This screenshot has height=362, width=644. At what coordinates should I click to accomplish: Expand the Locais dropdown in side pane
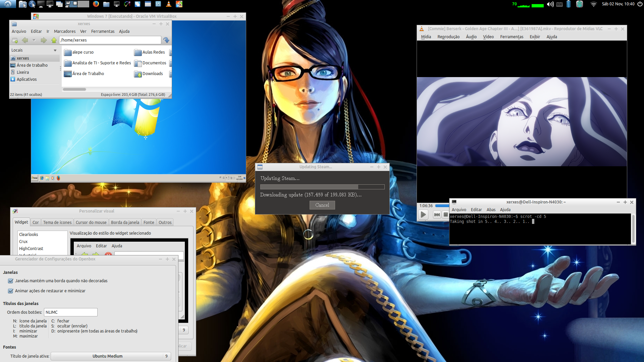tap(55, 50)
